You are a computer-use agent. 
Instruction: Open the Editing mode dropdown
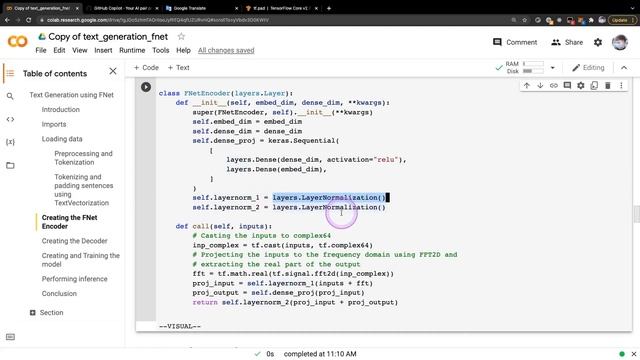coord(588,68)
